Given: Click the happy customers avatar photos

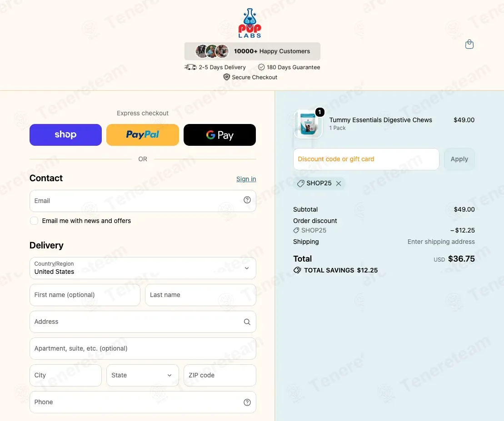Looking at the screenshot, I should point(212,51).
